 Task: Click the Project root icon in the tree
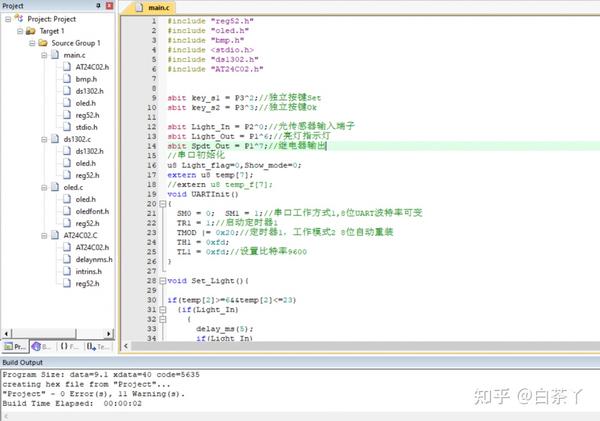(x=19, y=18)
